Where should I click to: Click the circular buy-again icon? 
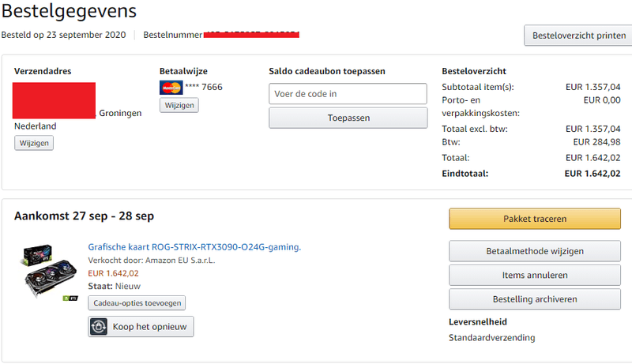(99, 327)
